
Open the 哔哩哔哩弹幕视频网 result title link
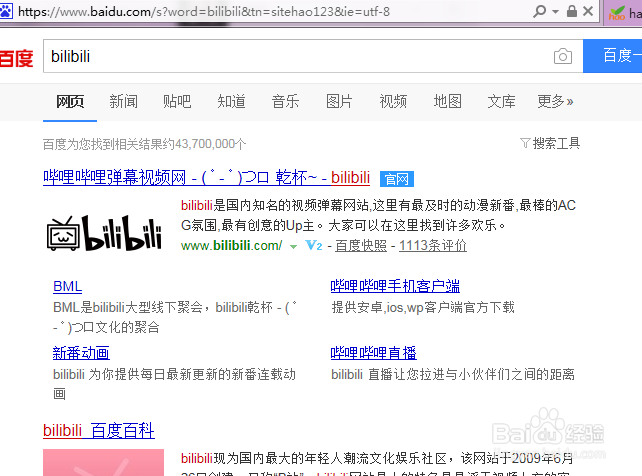pyautogui.click(x=206, y=178)
